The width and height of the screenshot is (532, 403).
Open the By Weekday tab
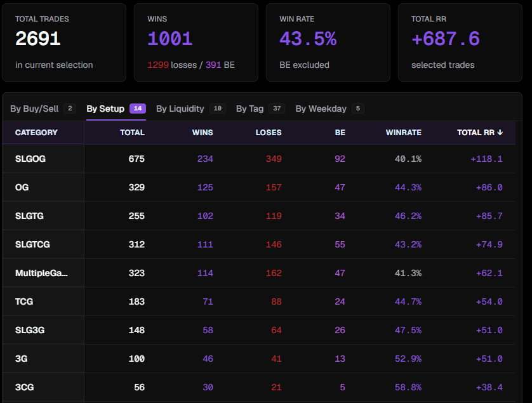tap(329, 109)
